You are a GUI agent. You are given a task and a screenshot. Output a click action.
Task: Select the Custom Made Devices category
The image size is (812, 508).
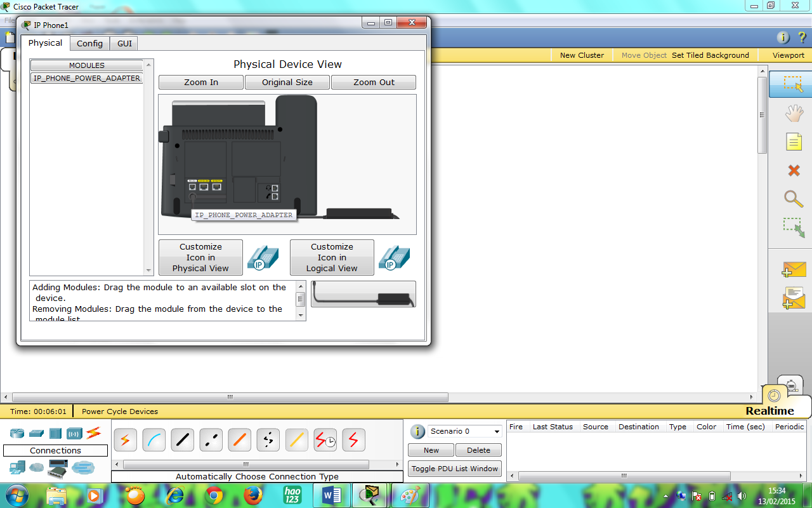58,470
